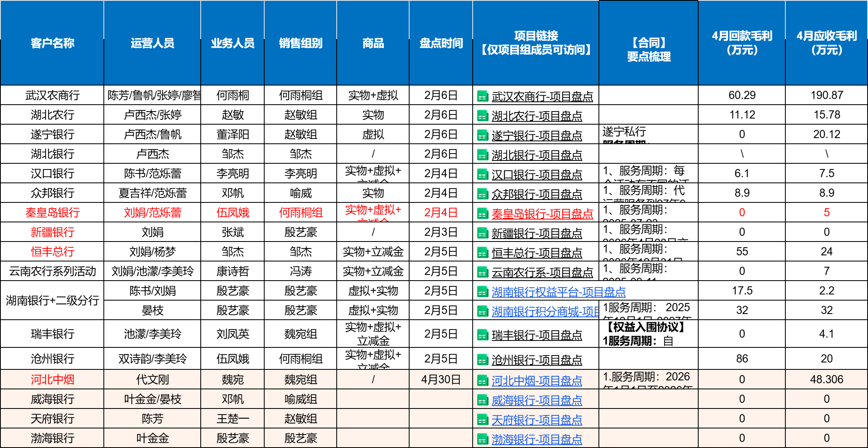Select the 魏宛组 cell in 瑞丰银行 row
This screenshot has width=868, height=448.
pyautogui.click(x=300, y=334)
